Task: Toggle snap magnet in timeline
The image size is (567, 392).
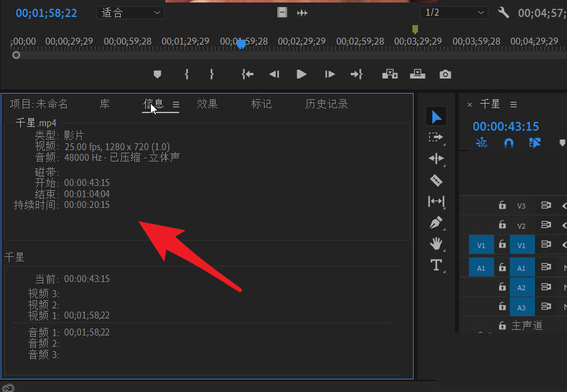Action: [509, 143]
